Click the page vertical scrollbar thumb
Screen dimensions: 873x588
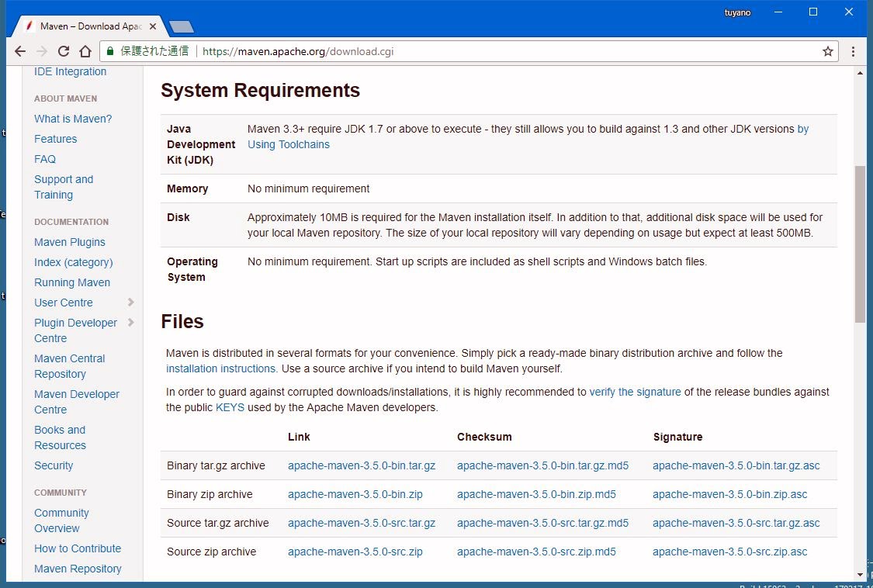point(860,244)
